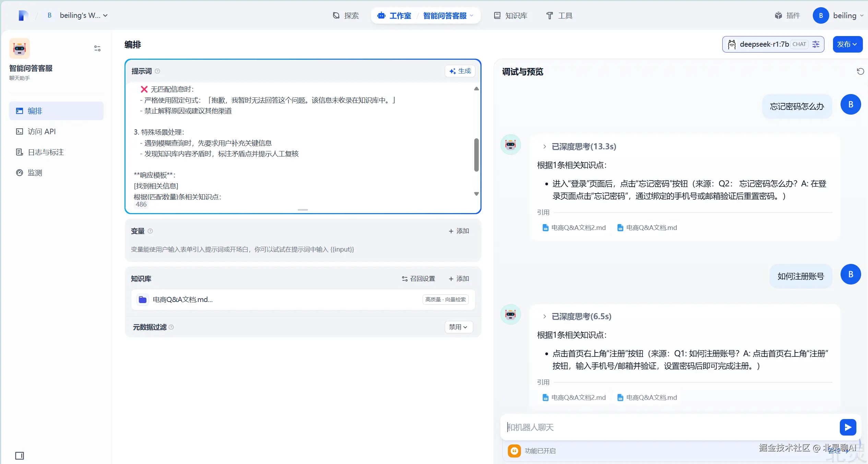The height and width of the screenshot is (464, 868).
Task: Open the 禁用 metadata filter dropdown
Action: 459,327
